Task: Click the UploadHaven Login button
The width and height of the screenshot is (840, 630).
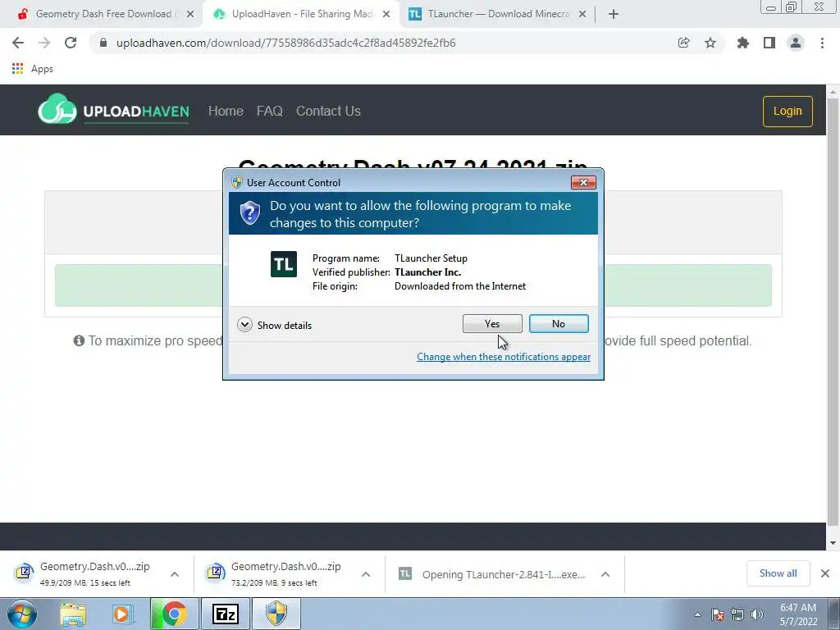Action: (787, 111)
